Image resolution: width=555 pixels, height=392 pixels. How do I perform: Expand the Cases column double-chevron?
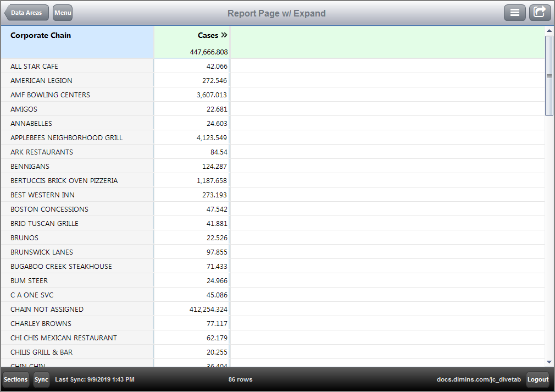(224, 35)
